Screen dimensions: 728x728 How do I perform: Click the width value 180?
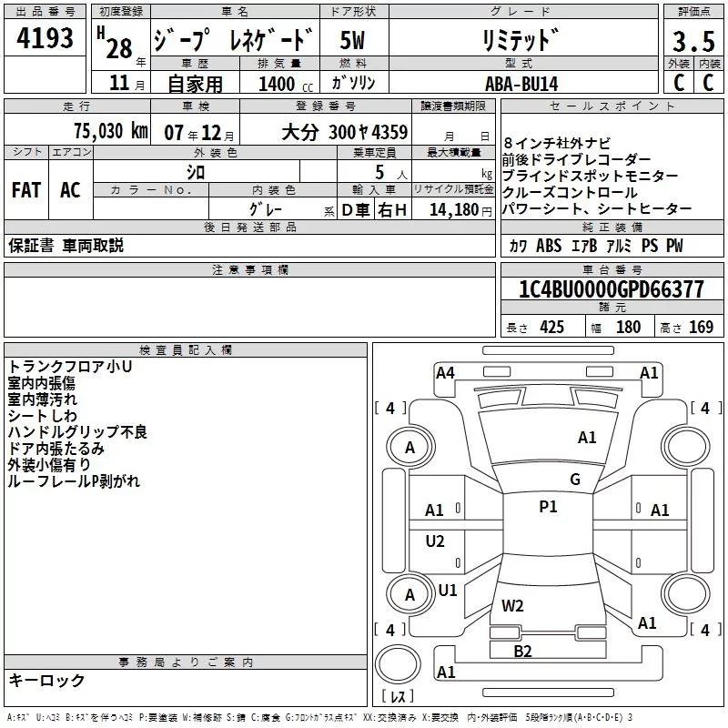pyautogui.click(x=628, y=327)
